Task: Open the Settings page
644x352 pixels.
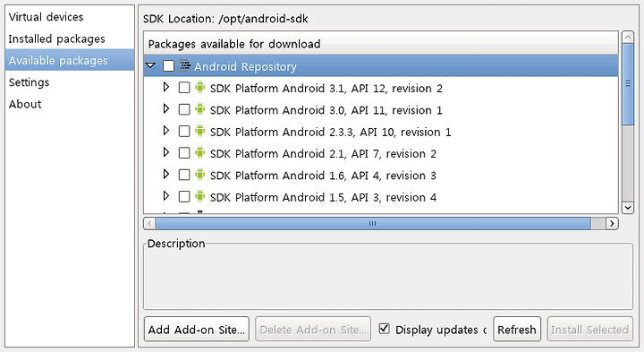Action: point(70,82)
